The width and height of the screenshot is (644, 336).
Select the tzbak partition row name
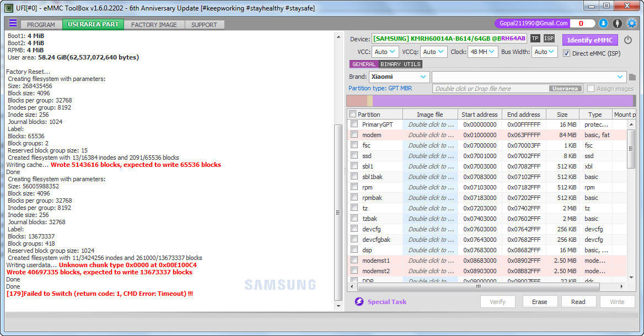(369, 219)
